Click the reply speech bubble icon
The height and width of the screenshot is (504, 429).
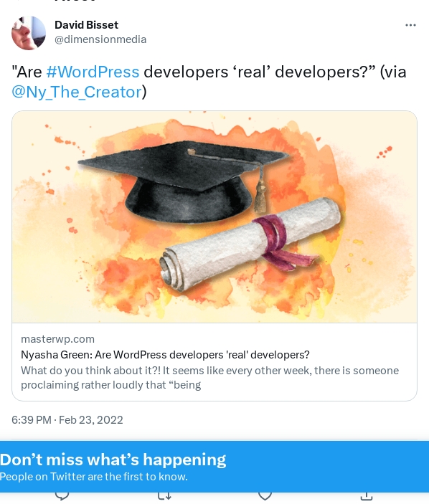coord(62,497)
